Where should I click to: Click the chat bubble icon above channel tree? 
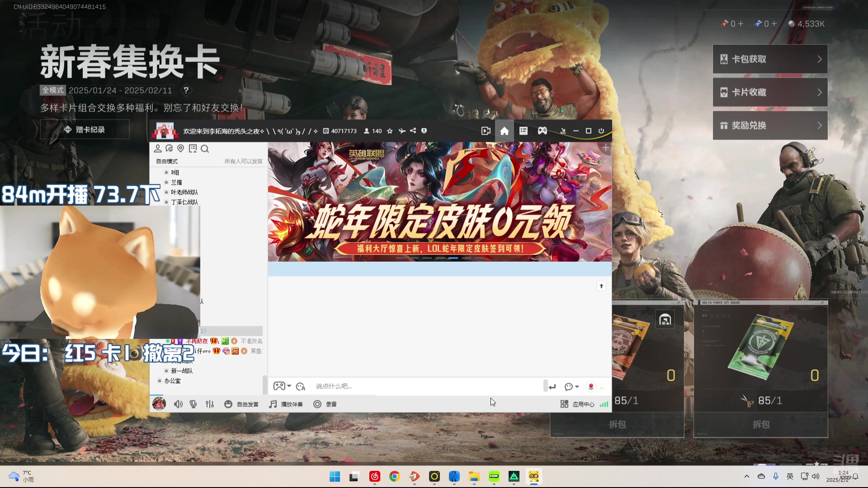[169, 149]
